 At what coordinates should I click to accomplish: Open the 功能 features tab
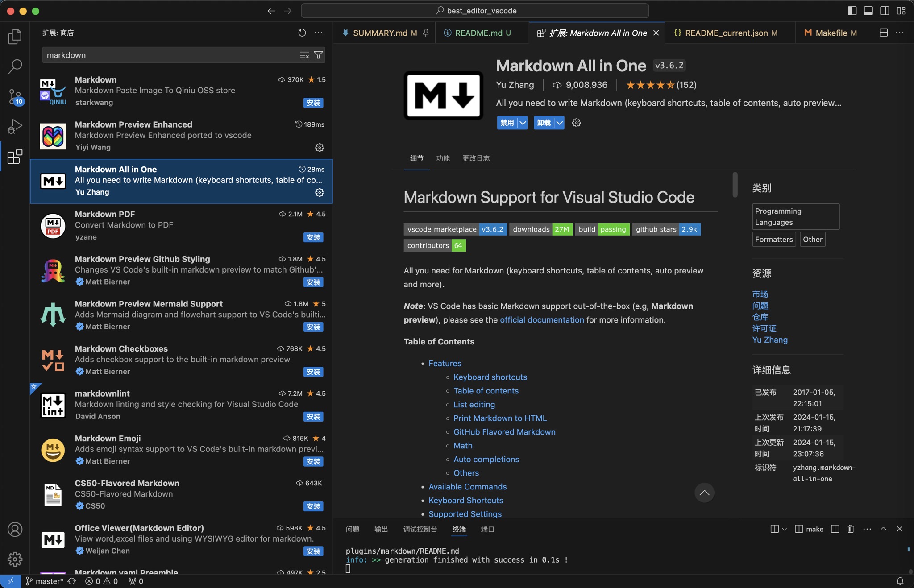[x=443, y=158]
